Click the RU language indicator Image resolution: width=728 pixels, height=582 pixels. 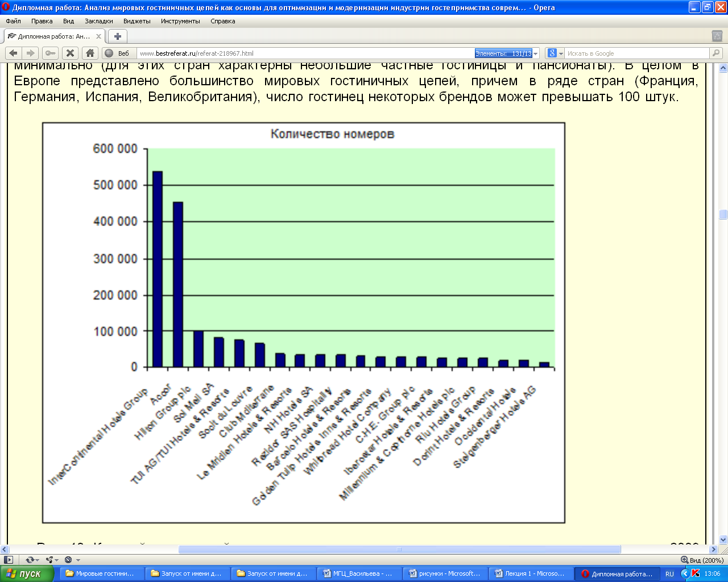pos(669,573)
